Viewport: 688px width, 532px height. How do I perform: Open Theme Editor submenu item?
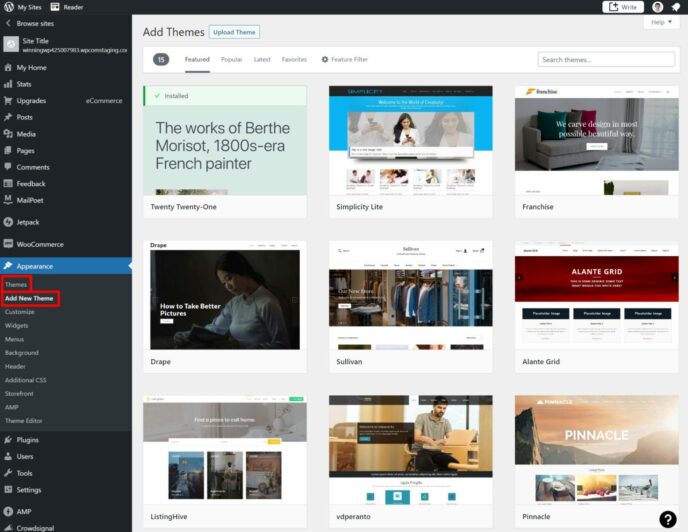point(23,421)
